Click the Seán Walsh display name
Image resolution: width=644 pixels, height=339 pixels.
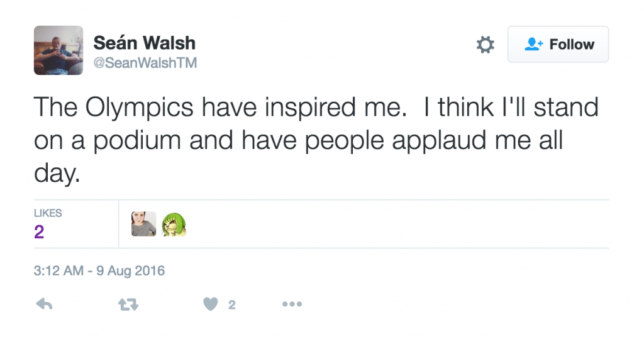144,43
